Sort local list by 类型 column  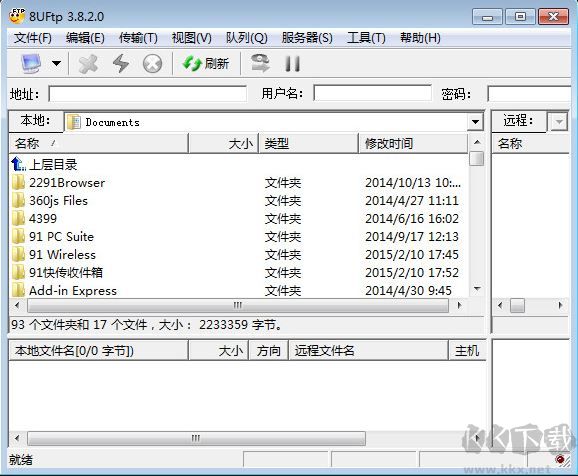308,143
